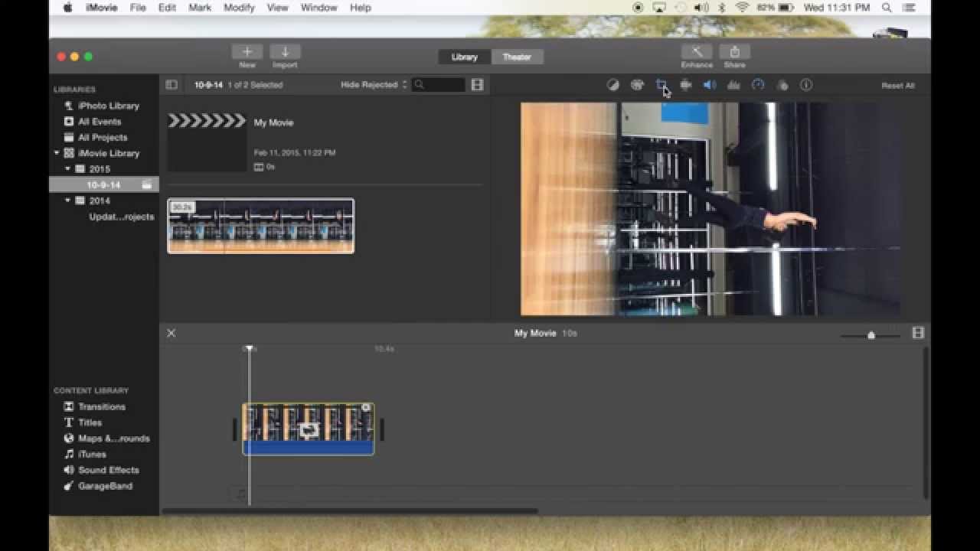Toggle the Libraries sidebar visibility
This screenshot has height=551, width=980.
[171, 85]
